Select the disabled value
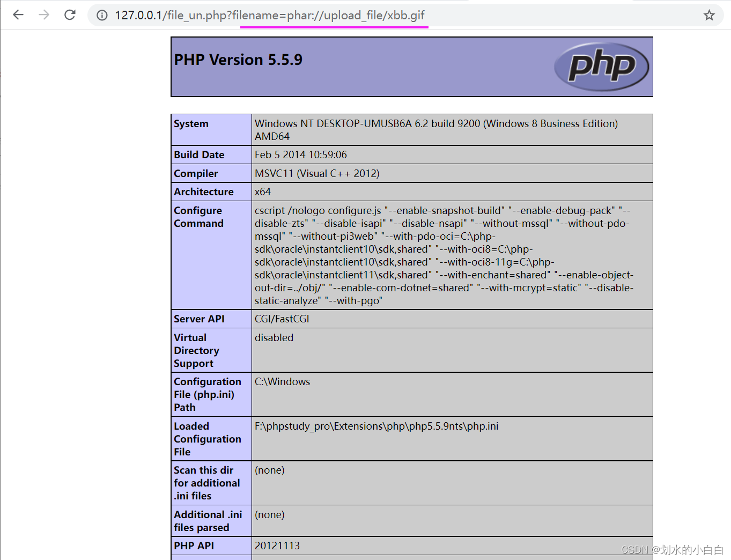The image size is (731, 560). (274, 338)
